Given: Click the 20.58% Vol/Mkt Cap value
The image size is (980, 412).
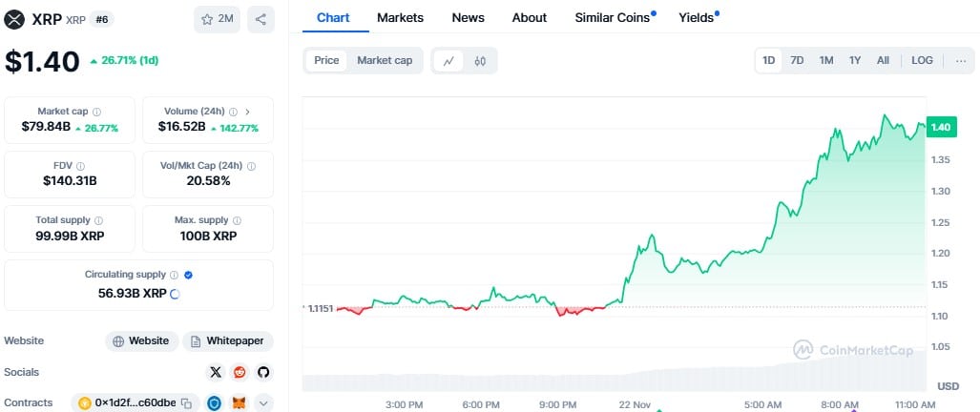Looking at the screenshot, I should tap(208, 181).
